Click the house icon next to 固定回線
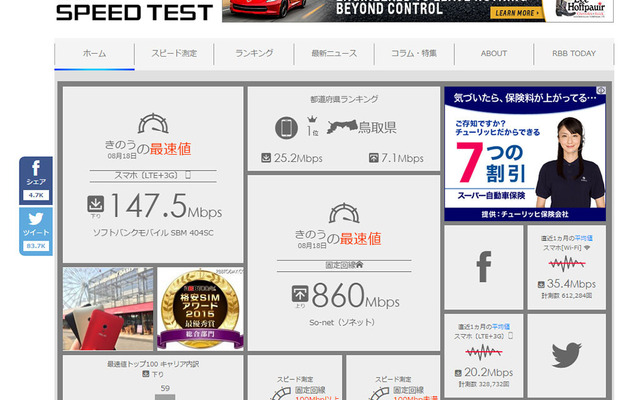This screenshot has height=400, width=640. (x=359, y=265)
